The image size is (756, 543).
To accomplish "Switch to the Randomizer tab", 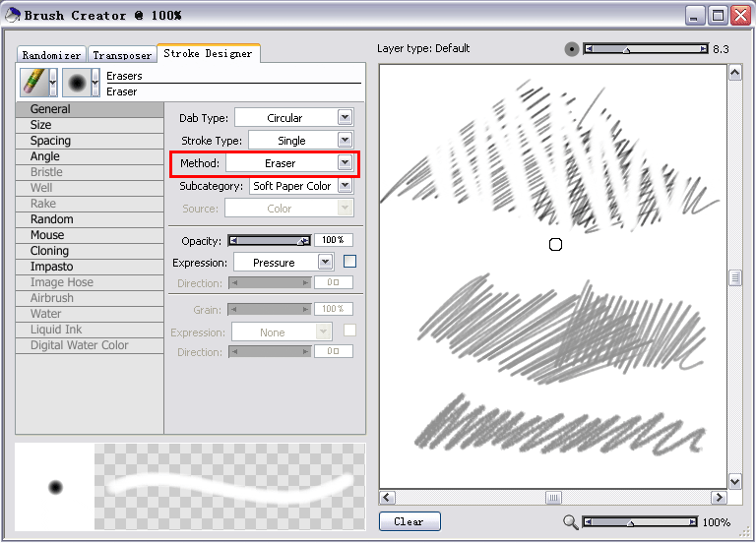I will pos(52,55).
